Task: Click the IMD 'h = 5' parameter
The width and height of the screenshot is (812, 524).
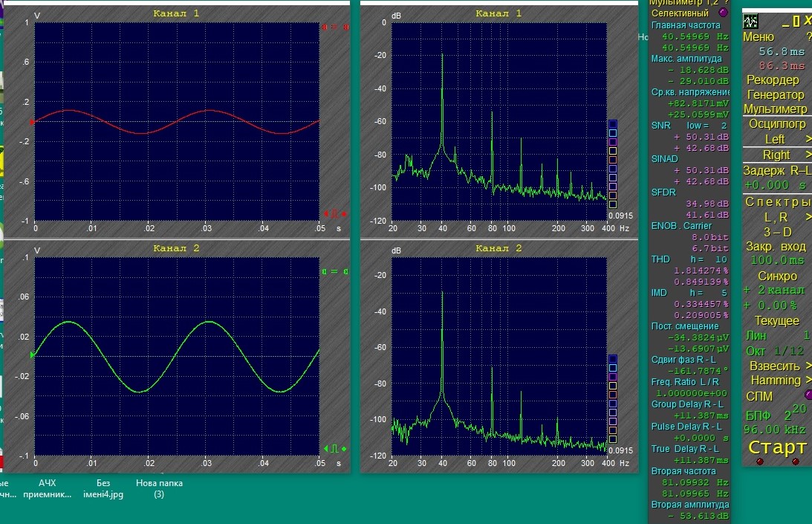Action: coord(709,293)
